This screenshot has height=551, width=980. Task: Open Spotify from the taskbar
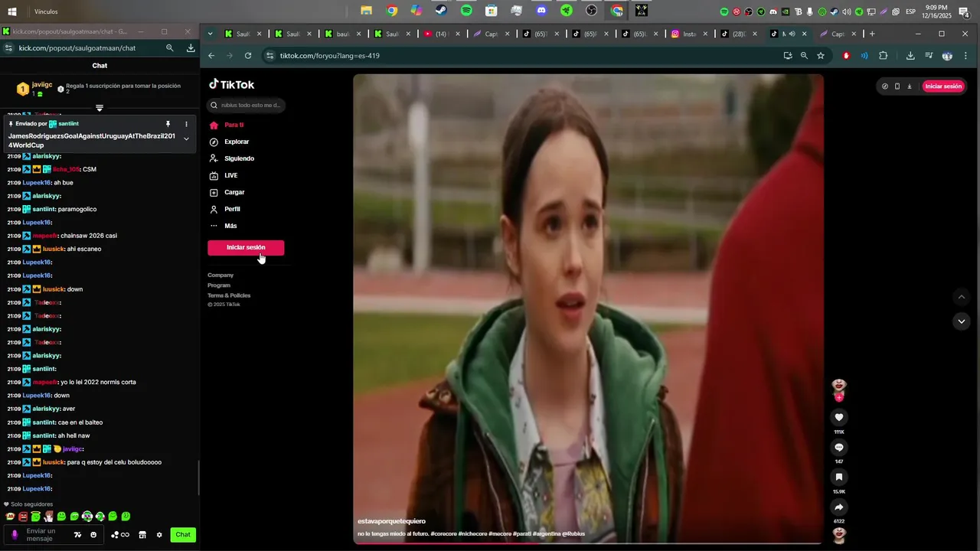(x=466, y=11)
